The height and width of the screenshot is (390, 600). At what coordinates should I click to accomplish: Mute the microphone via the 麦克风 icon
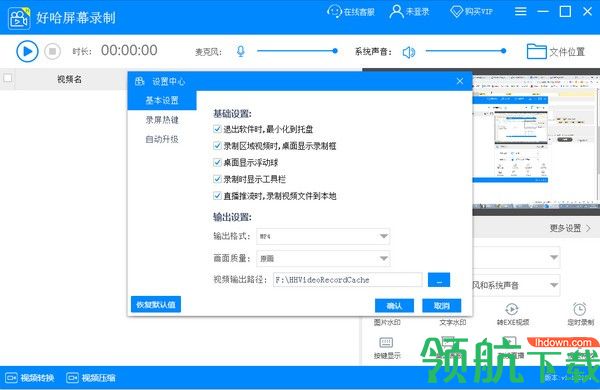(x=241, y=51)
